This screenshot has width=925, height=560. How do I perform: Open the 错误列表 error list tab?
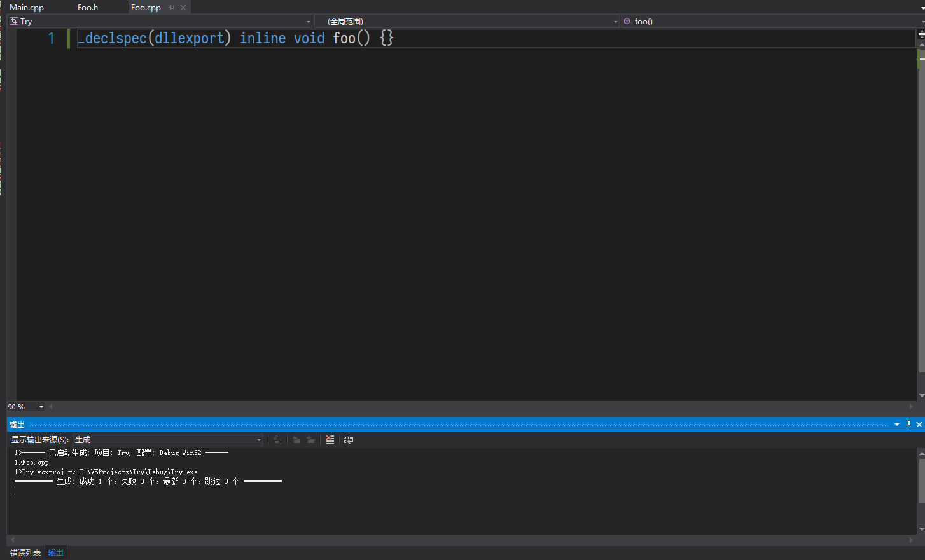click(x=25, y=553)
